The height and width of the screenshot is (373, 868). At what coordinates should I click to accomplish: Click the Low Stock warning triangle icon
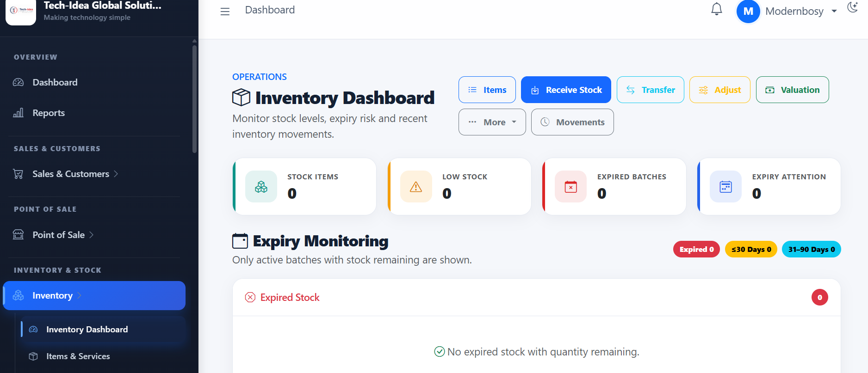(416, 187)
